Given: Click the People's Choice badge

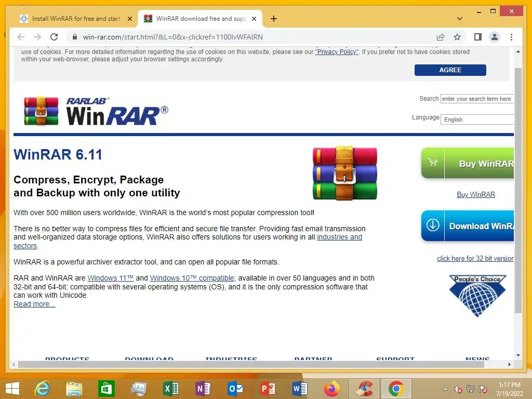Looking at the screenshot, I should coord(477,296).
